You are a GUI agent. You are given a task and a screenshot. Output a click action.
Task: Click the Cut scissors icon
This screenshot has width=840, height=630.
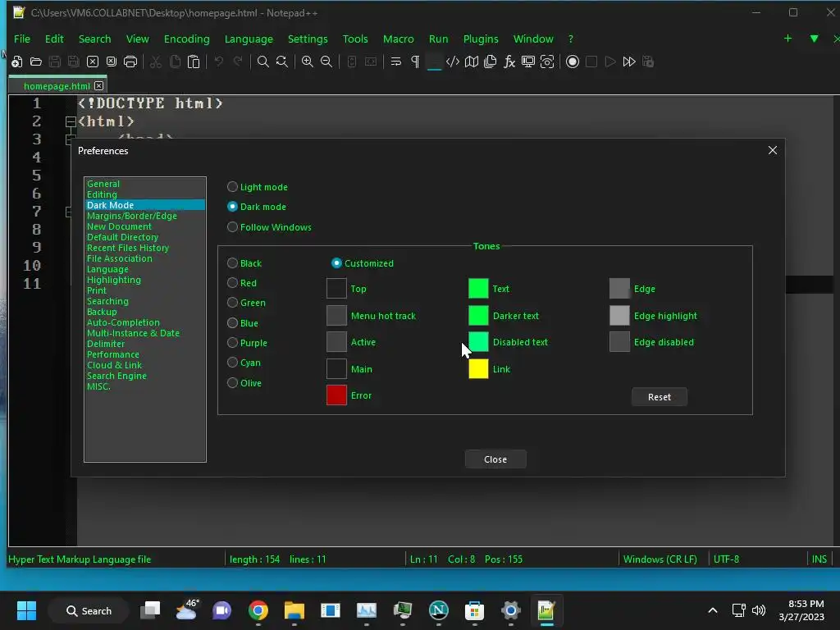[155, 62]
